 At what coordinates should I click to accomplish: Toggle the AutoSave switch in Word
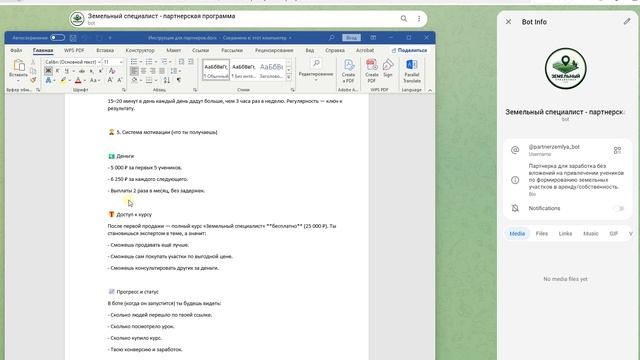(58, 38)
